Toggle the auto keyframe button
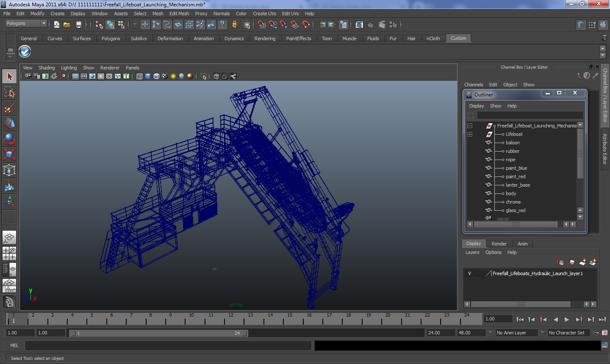 click(x=596, y=333)
